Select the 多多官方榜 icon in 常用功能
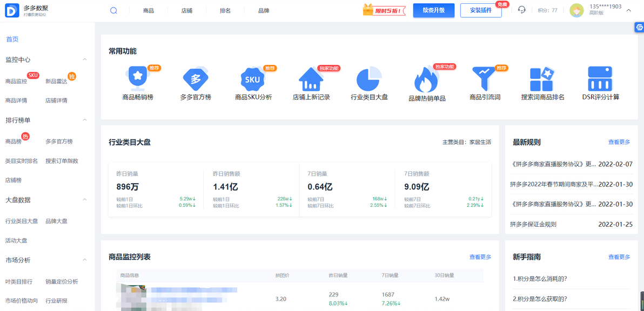The image size is (644, 311). point(196,78)
